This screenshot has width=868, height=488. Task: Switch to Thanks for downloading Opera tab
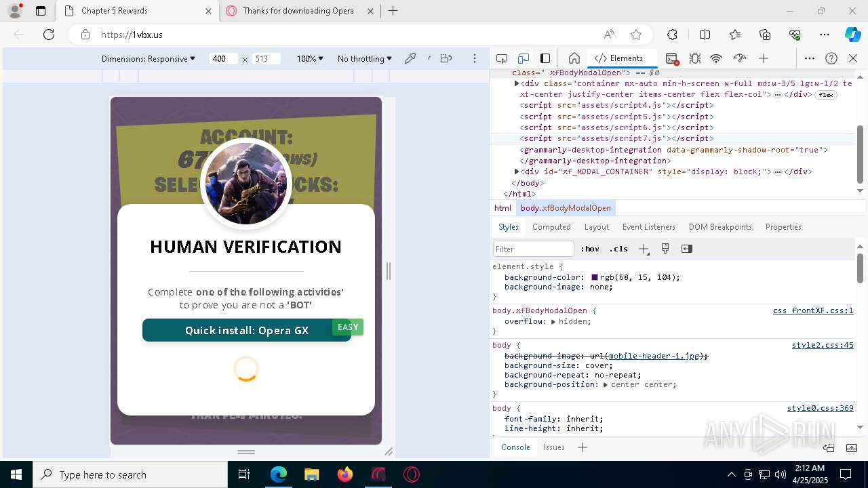pos(299,11)
